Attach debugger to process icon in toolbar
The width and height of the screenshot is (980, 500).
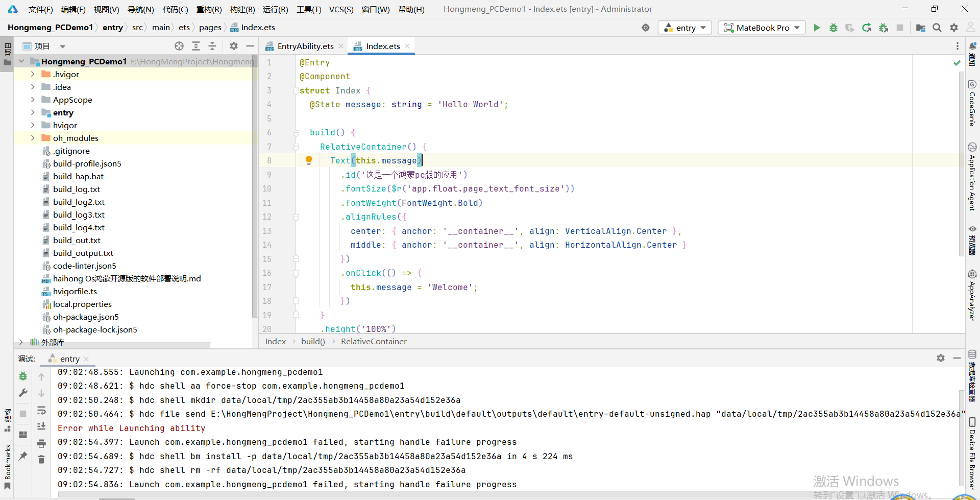click(x=884, y=28)
